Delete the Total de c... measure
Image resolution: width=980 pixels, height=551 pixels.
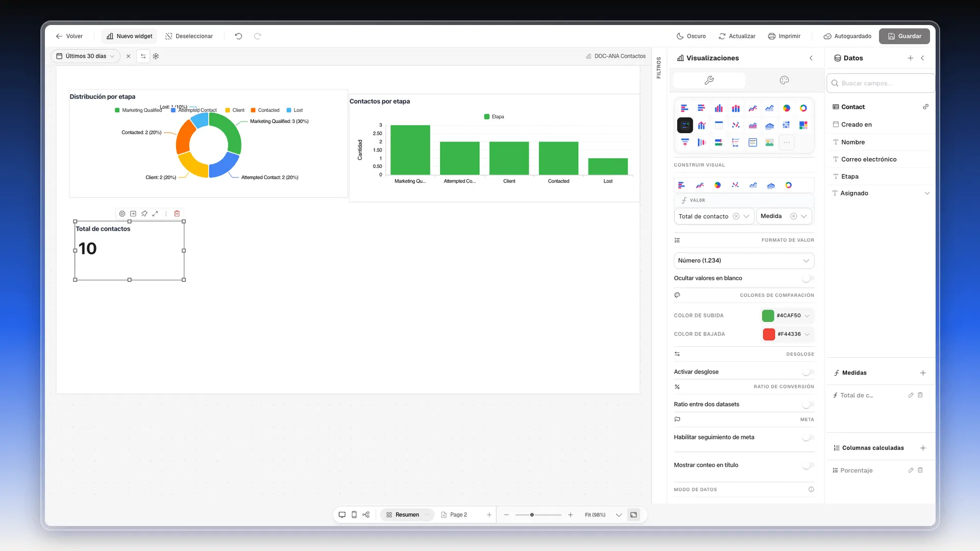[920, 395]
